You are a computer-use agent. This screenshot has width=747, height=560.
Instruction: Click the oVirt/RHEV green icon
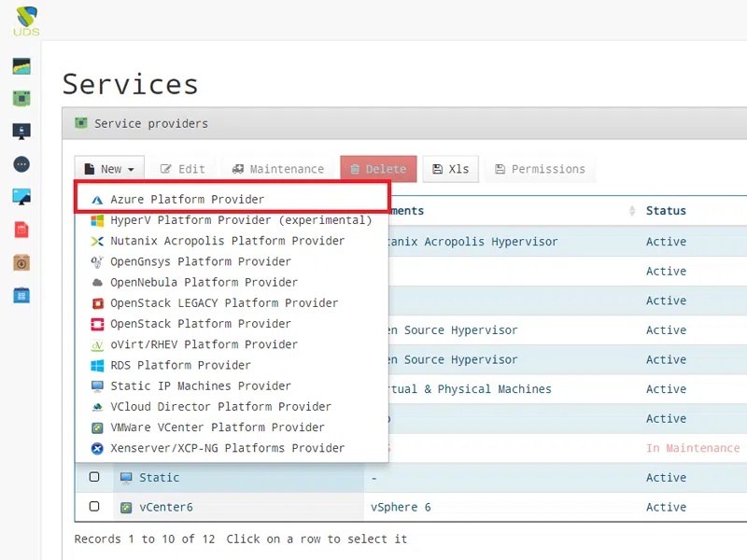pyautogui.click(x=97, y=344)
